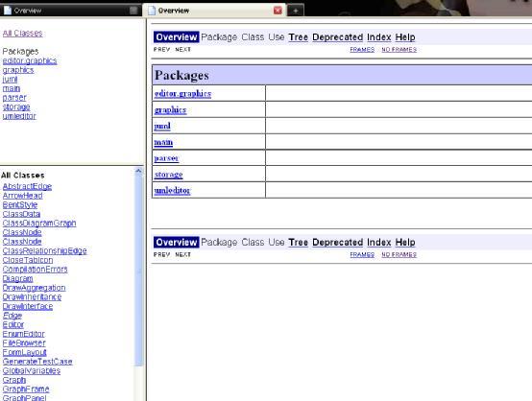Click FRAMES link under header navigation bar
Screen dimensions: 532x401
point(362,50)
